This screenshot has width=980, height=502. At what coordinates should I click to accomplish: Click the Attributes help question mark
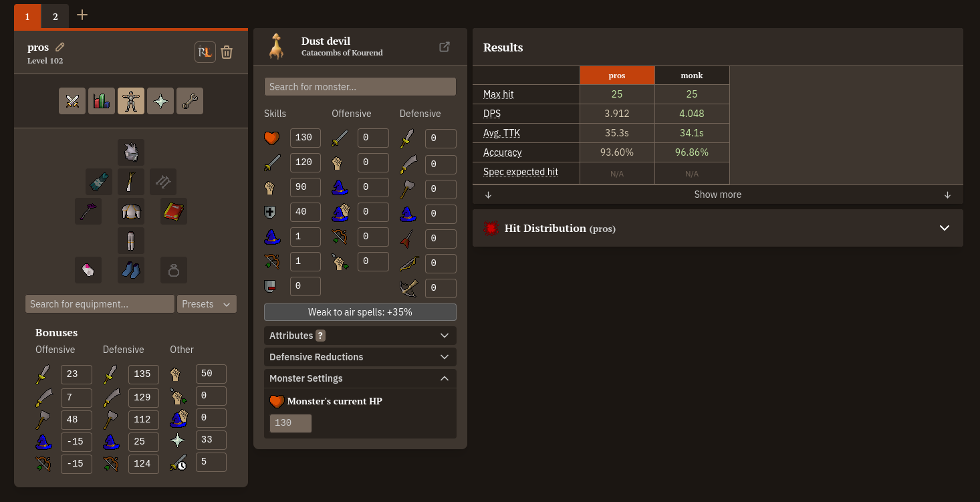321,336
